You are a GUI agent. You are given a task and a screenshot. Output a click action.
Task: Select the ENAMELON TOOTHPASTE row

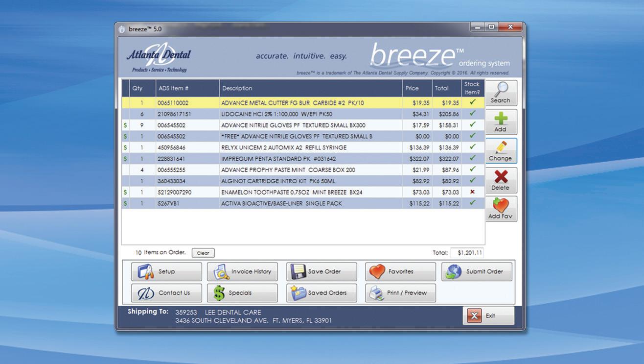click(x=303, y=192)
